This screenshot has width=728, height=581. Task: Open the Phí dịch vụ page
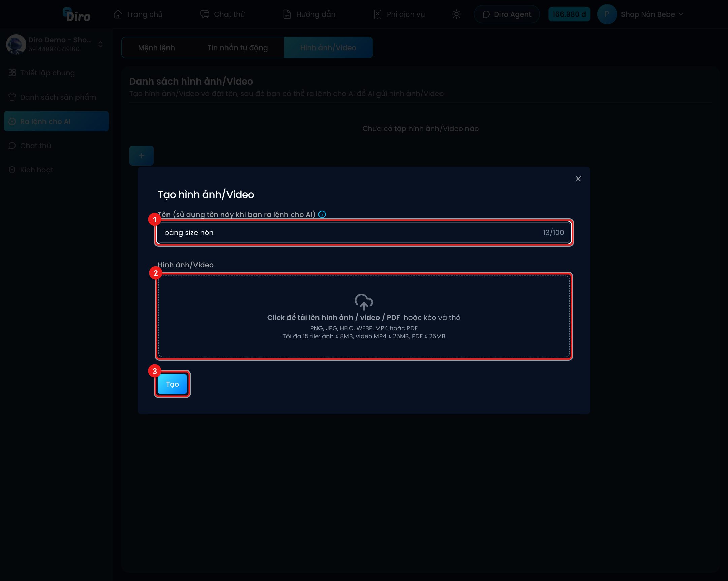(399, 14)
